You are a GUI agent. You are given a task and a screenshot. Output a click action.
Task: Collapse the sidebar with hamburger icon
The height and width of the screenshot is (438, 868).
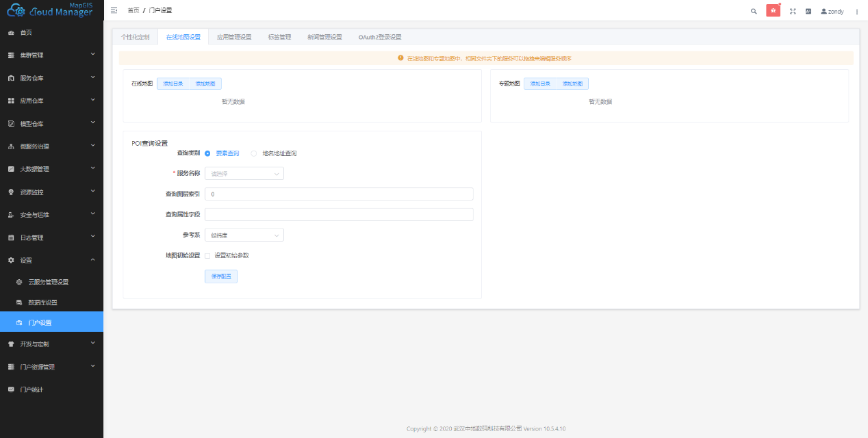[114, 11]
